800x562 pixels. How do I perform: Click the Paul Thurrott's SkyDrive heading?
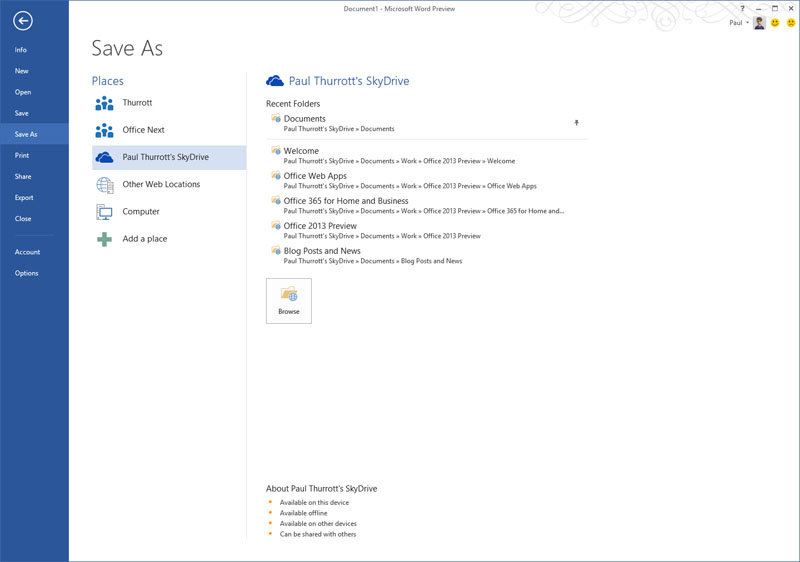[349, 81]
